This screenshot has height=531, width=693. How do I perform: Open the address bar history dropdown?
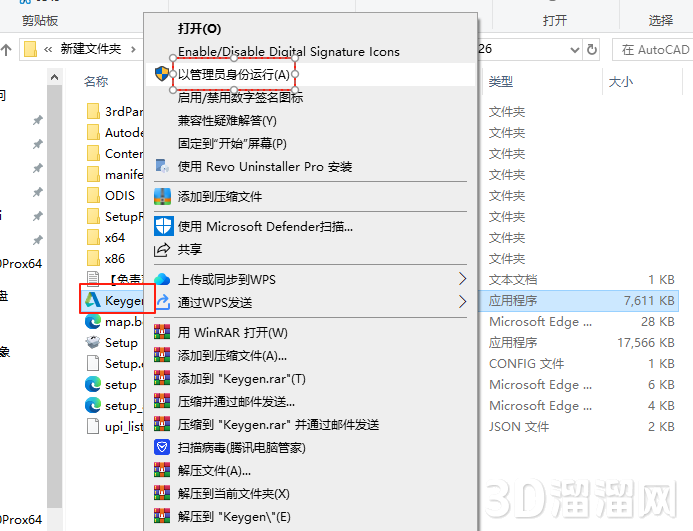[575, 50]
